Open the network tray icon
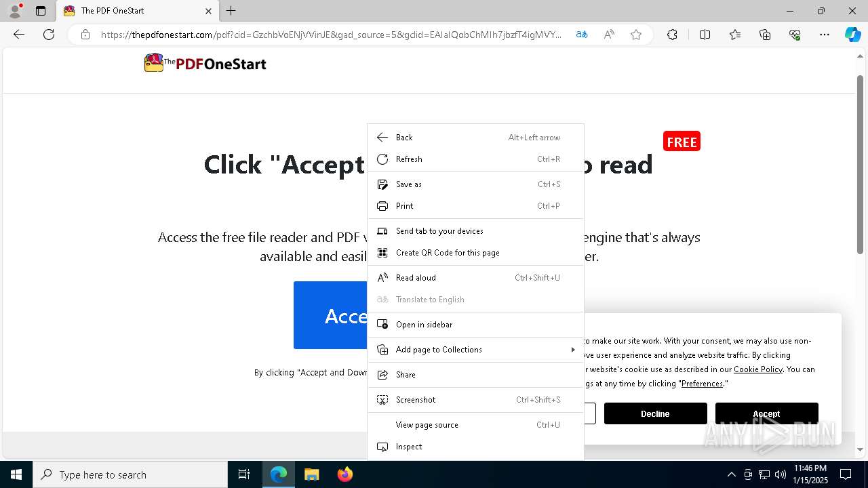Image resolution: width=868 pixels, height=488 pixels. pos(764,474)
